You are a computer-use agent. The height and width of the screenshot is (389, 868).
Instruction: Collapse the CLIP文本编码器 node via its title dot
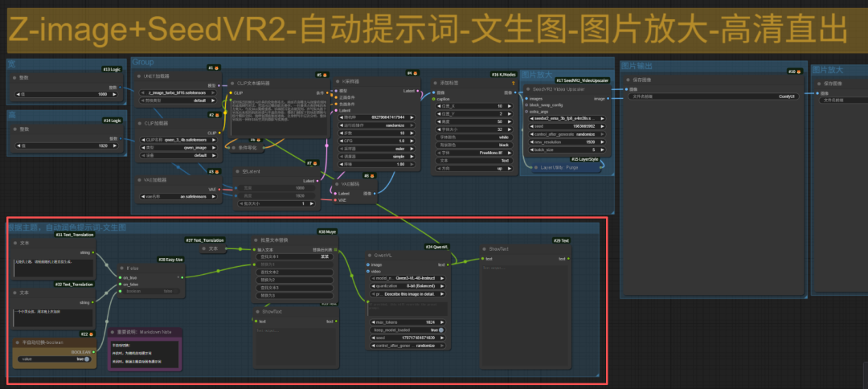[232, 84]
